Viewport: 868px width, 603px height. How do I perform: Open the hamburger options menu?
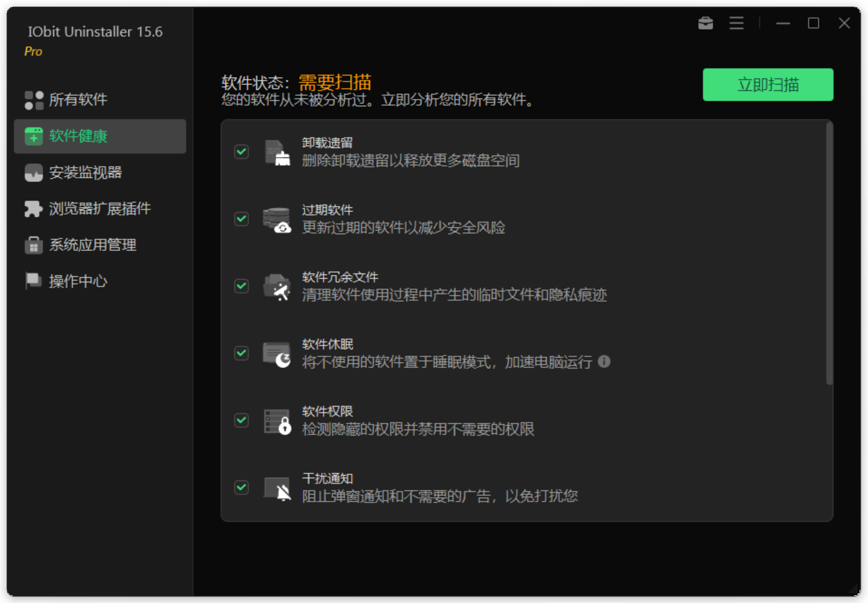click(x=736, y=23)
